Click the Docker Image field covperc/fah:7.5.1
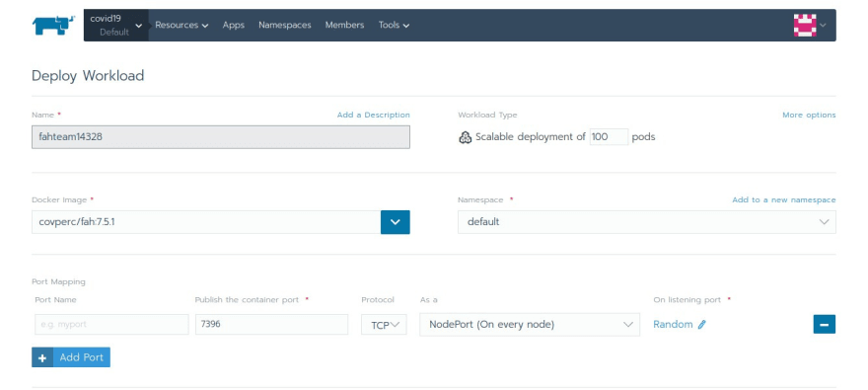This screenshot has width=868, height=390. click(x=206, y=222)
